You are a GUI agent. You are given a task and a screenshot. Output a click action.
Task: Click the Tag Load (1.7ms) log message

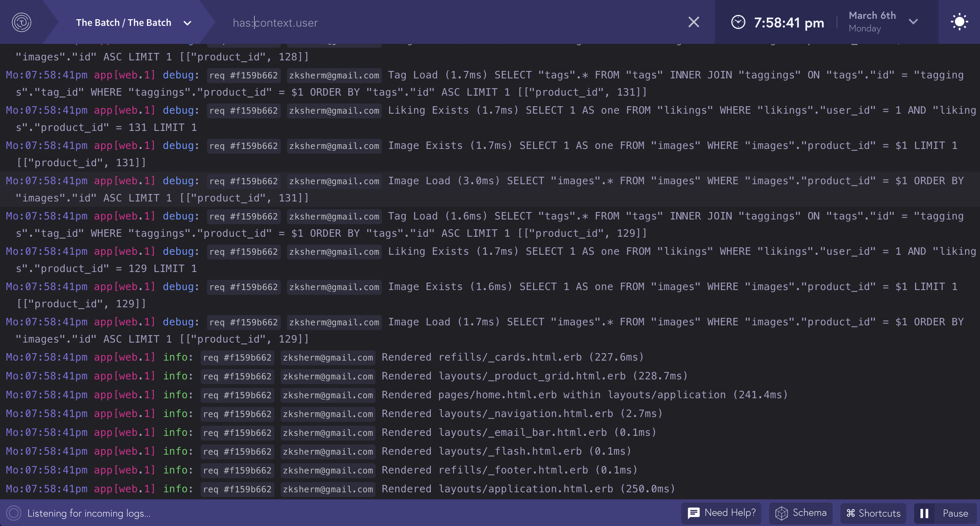click(490, 83)
